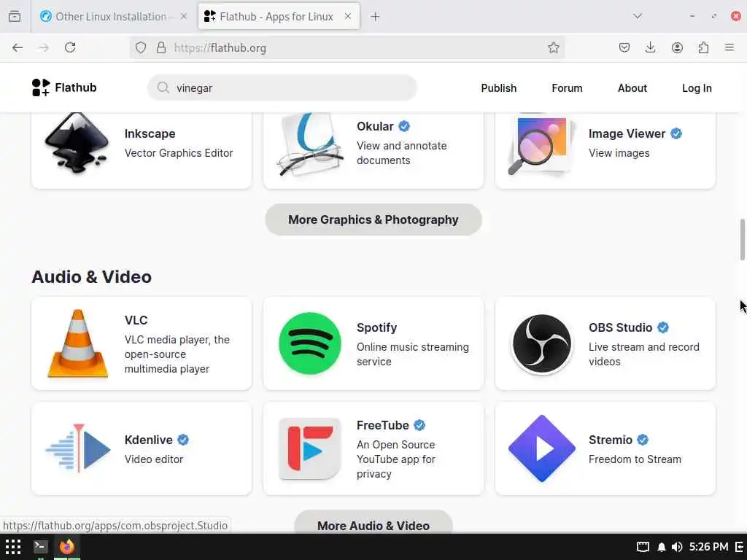Focus the Flathub search field containing vinegar
The height and width of the screenshot is (560, 747).
pos(282,87)
